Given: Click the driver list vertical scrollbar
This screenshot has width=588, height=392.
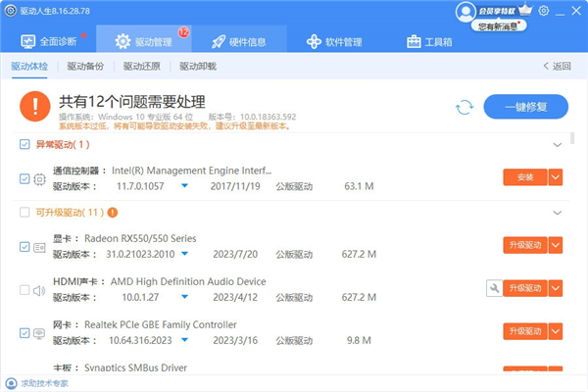Looking at the screenshot, I should coord(572,137).
